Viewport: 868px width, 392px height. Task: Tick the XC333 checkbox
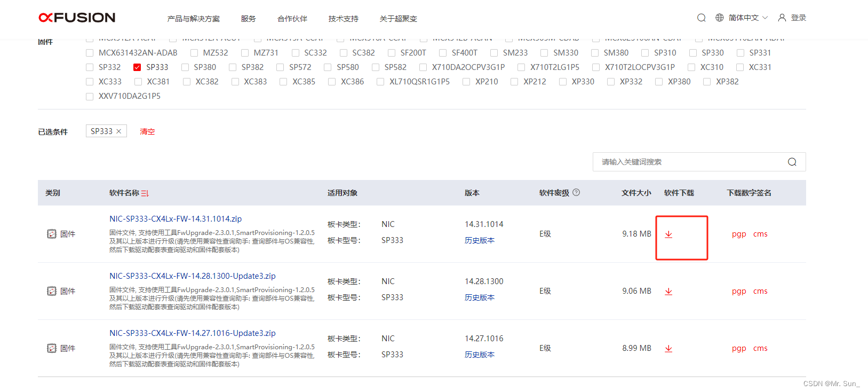point(90,82)
